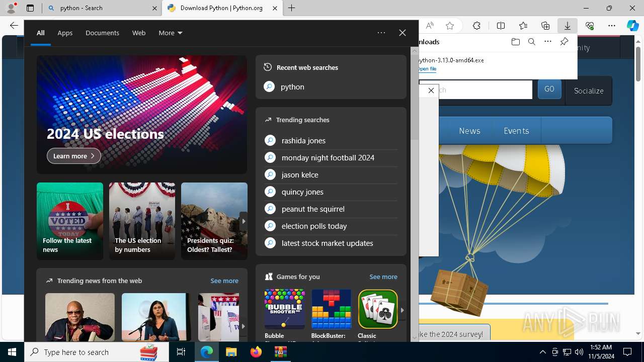Open Edge profile icon

coord(11,8)
